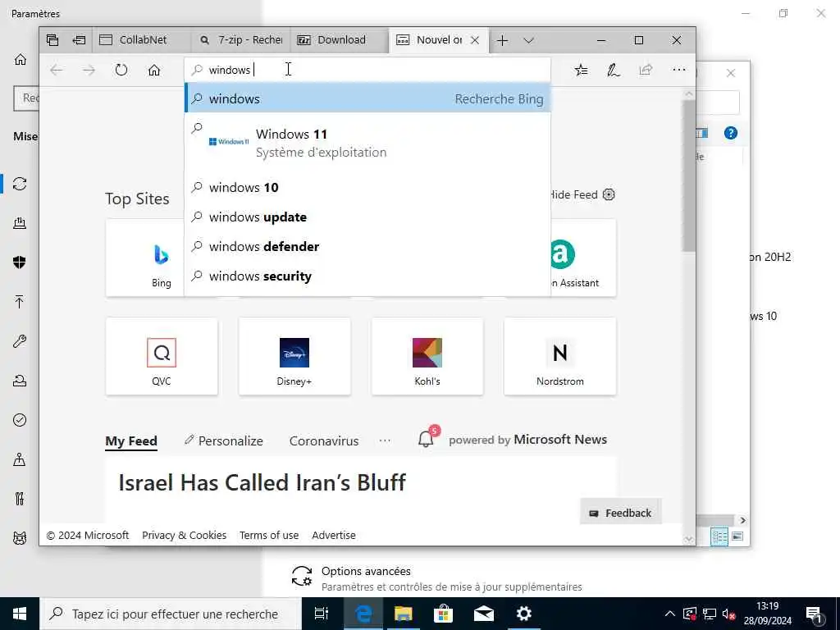
Task: Open Options avancées in Paramètres
Action: 436,578
